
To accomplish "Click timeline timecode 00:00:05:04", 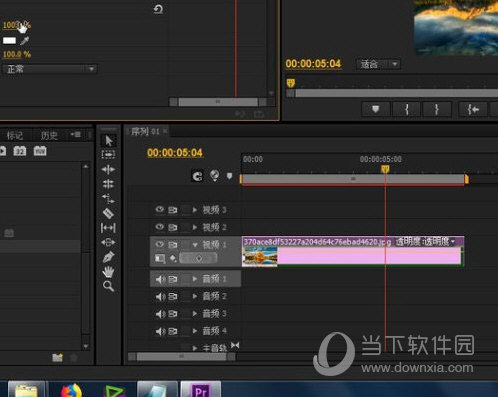I will tap(175, 153).
